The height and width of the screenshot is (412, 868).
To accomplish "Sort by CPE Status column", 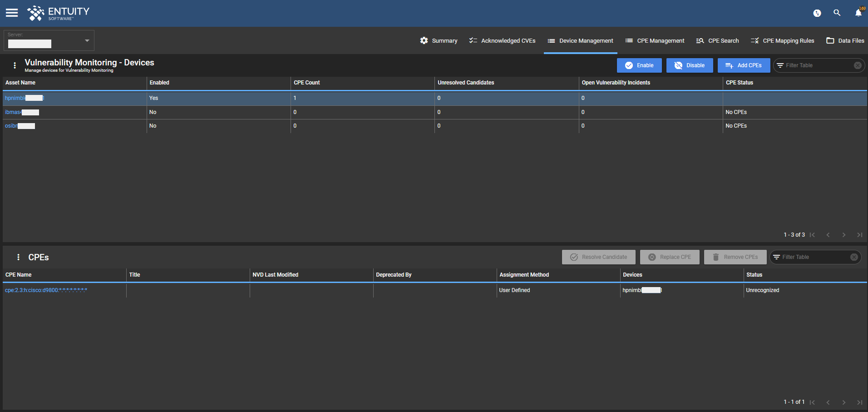I will pyautogui.click(x=740, y=83).
